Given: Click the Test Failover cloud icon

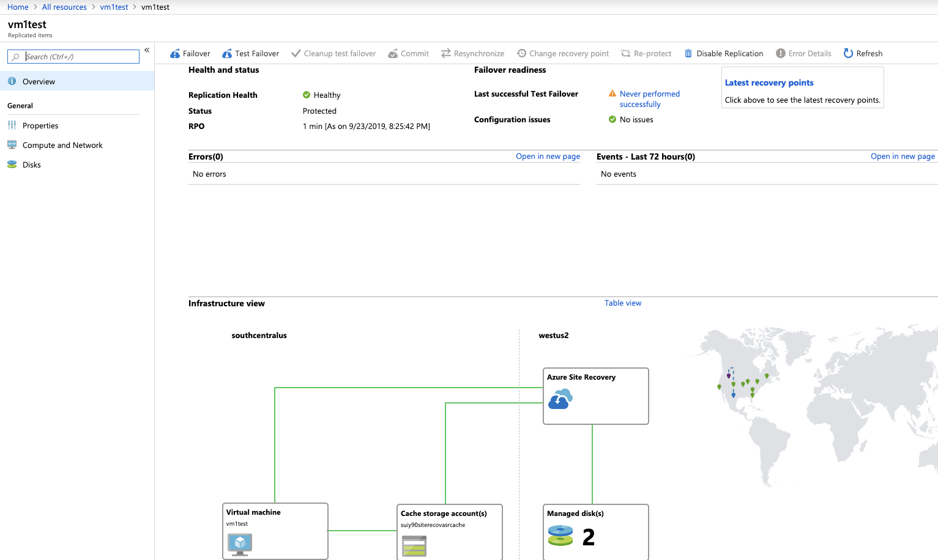Looking at the screenshot, I should click(x=227, y=54).
